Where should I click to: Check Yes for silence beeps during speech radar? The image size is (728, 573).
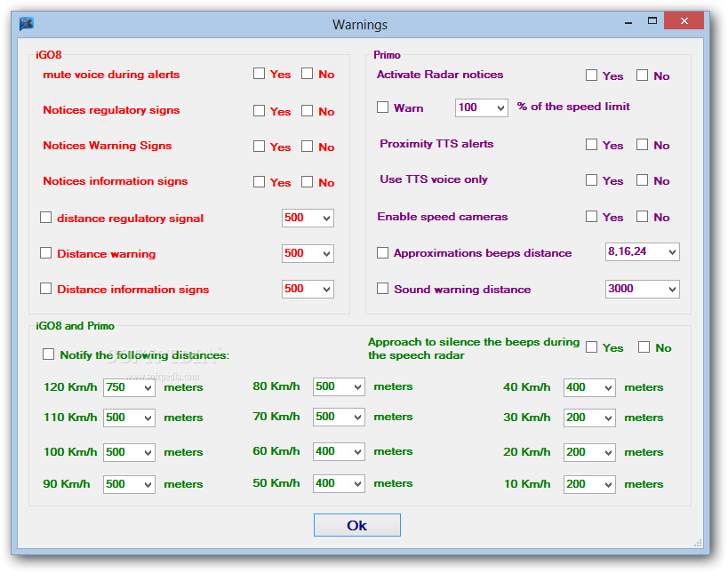(x=591, y=347)
